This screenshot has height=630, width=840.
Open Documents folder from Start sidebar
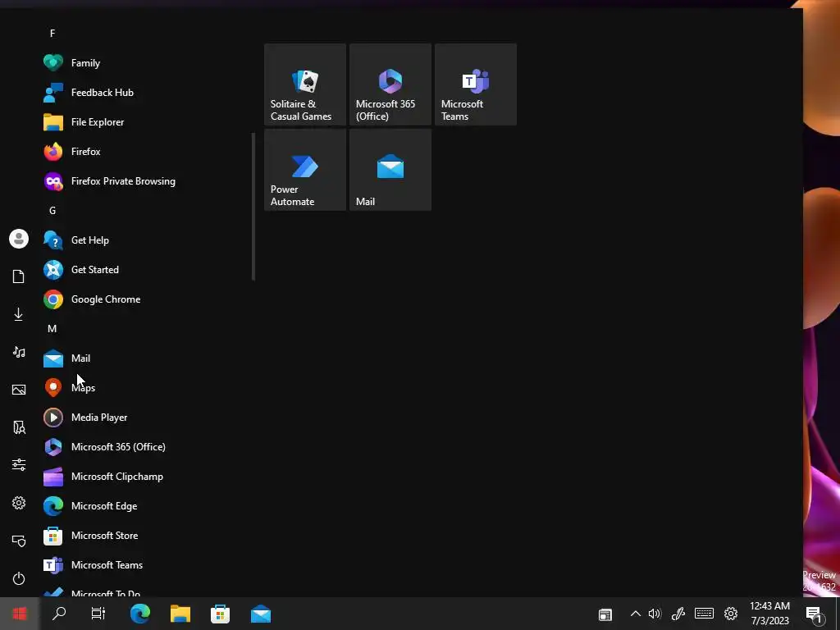click(19, 276)
